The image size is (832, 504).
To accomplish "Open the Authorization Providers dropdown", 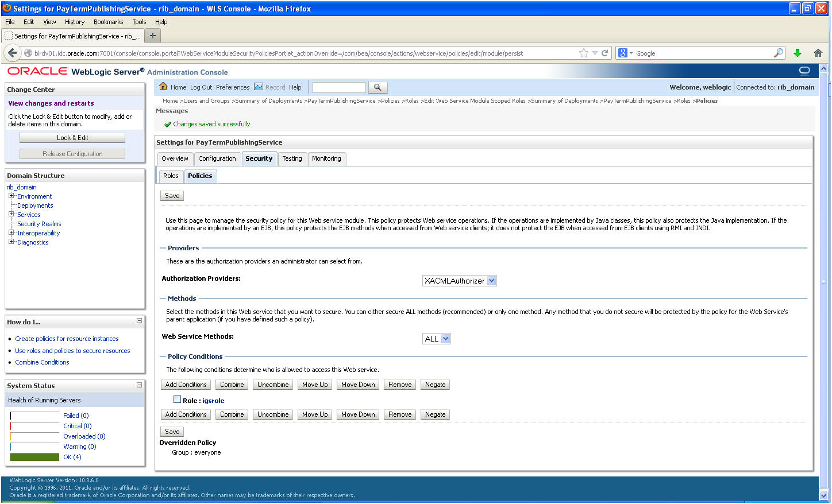I will pyautogui.click(x=459, y=281).
